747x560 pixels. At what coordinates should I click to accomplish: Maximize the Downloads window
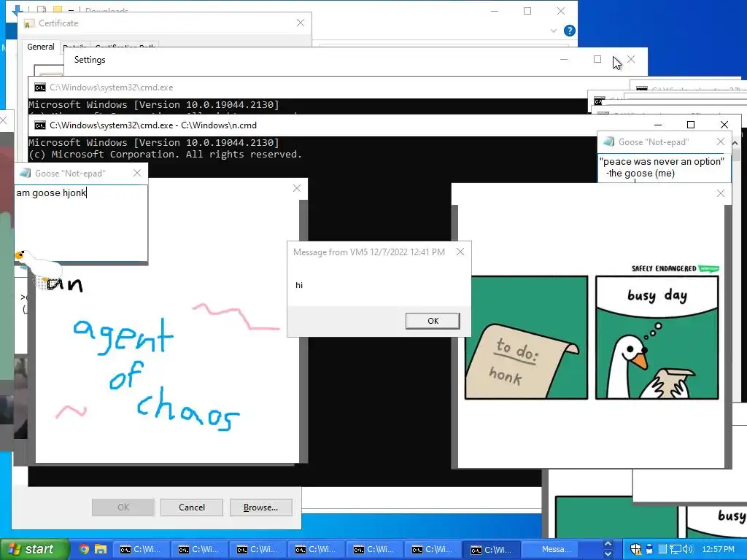click(527, 11)
